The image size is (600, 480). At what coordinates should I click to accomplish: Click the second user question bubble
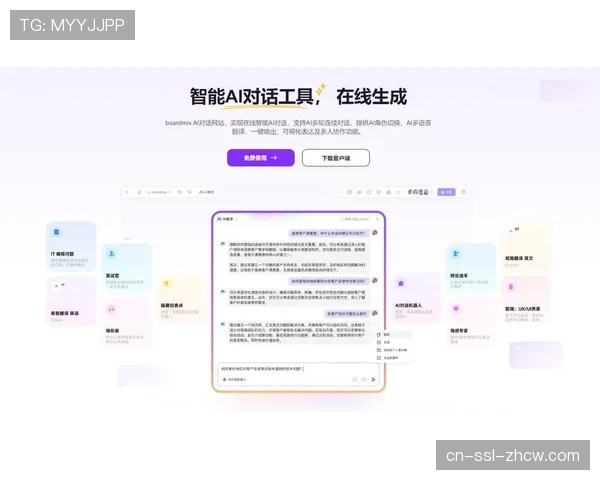(x=329, y=281)
